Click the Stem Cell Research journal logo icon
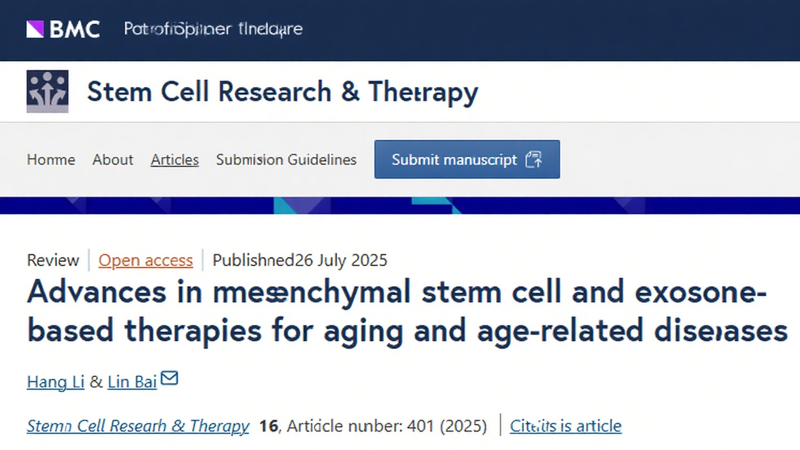The image size is (800, 450). (47, 93)
